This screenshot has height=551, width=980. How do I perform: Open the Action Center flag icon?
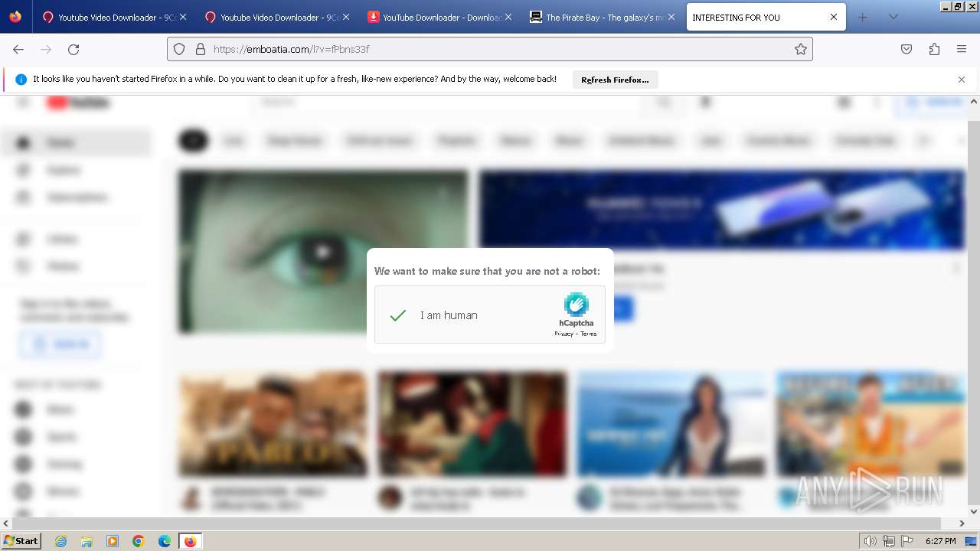point(907,541)
